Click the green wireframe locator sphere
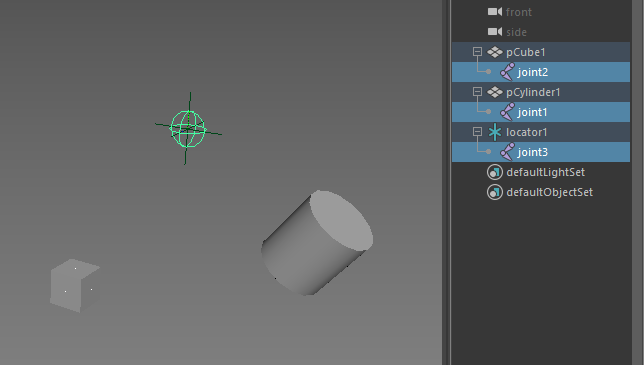The image size is (644, 365). pyautogui.click(x=188, y=129)
